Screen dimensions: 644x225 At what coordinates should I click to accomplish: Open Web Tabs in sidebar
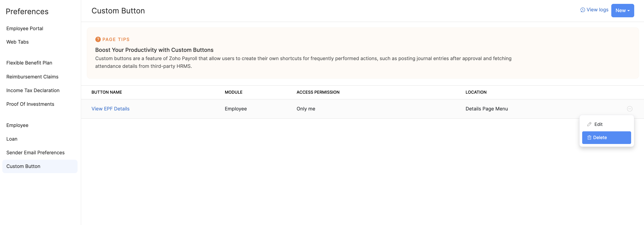[18, 42]
